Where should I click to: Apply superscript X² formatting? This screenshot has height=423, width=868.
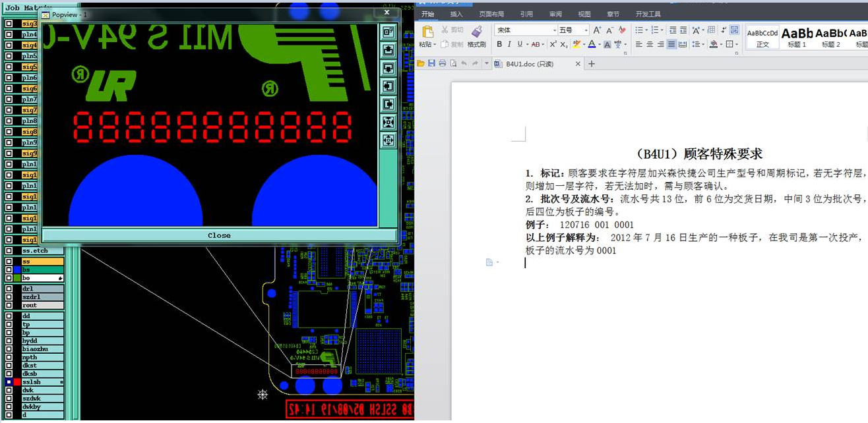coord(553,44)
